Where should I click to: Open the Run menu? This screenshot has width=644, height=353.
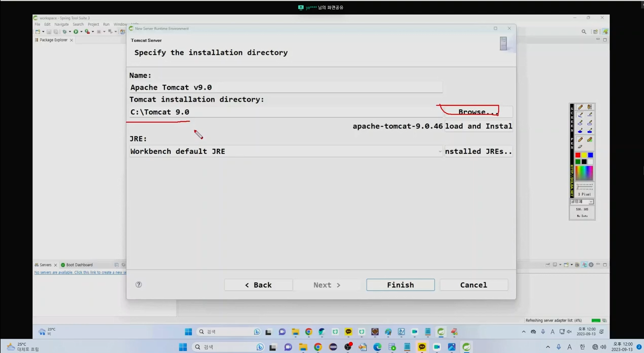coord(106,24)
